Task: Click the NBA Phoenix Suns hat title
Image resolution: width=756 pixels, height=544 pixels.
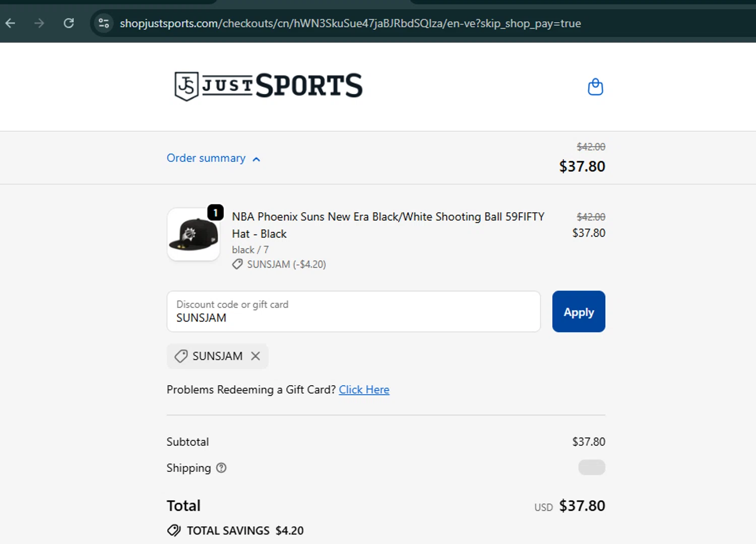Action: click(388, 225)
